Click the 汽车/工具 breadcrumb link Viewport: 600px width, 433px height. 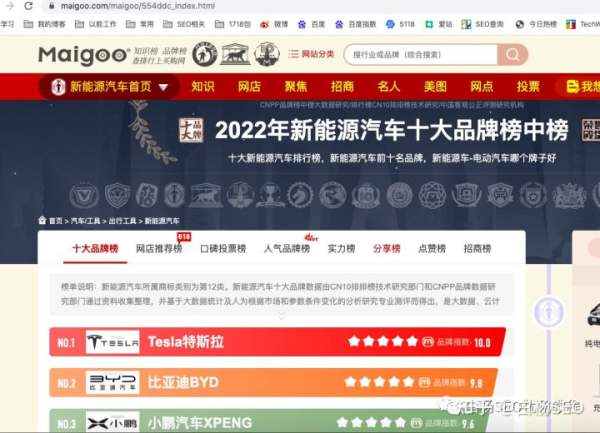(x=85, y=221)
